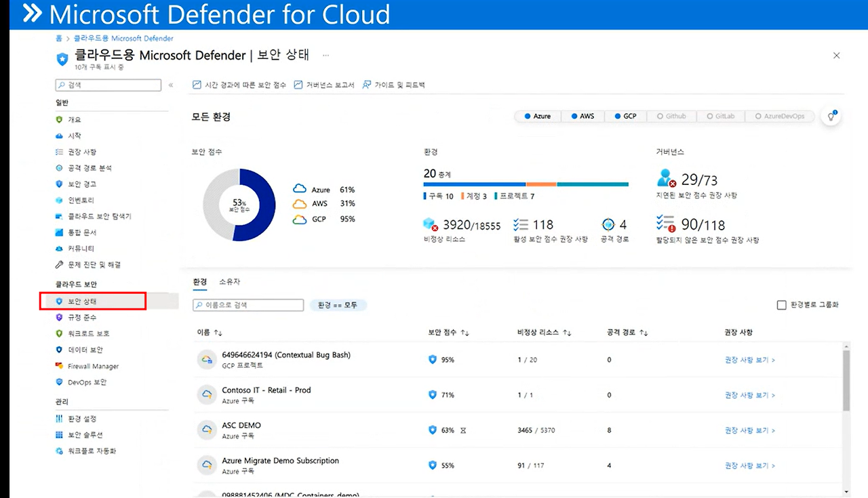Open 인벤토리 (Inventory) in the sidebar
Viewport: 868px width, 498px height.
tap(75, 201)
